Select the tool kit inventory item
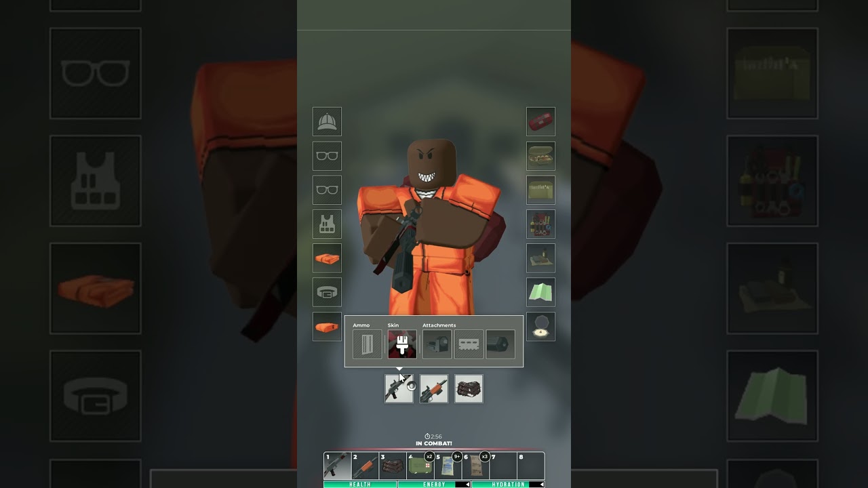868x488 pixels. coord(541,224)
